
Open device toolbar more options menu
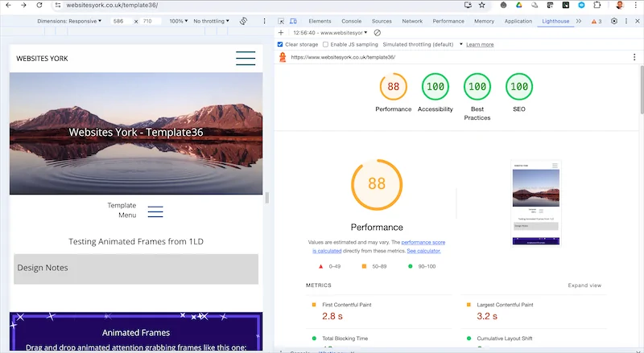tap(265, 21)
